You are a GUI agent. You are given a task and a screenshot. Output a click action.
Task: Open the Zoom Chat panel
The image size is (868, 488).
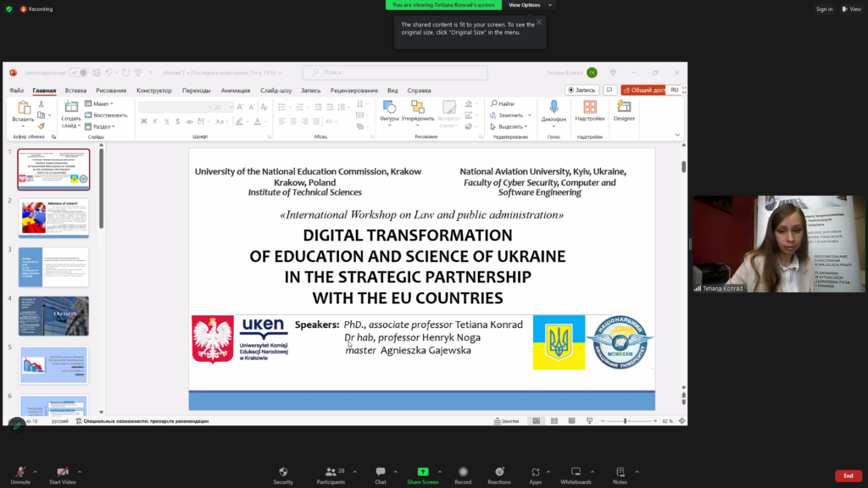click(381, 475)
